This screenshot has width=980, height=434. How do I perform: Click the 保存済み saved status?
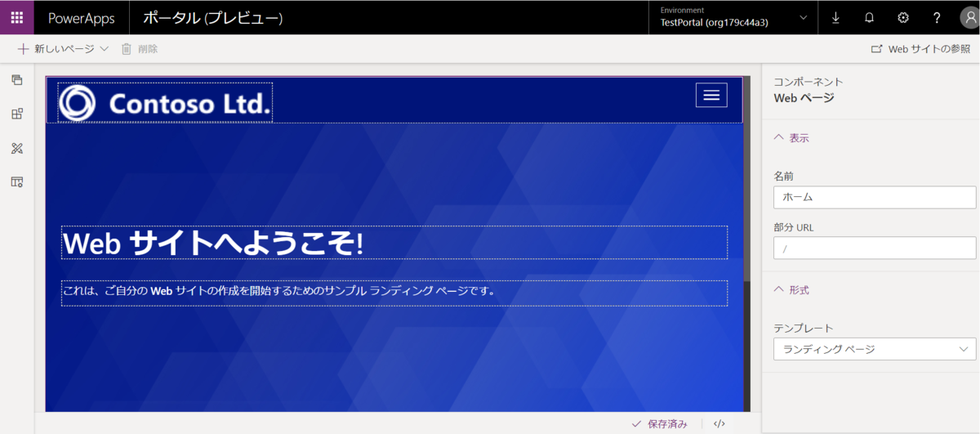[660, 423]
